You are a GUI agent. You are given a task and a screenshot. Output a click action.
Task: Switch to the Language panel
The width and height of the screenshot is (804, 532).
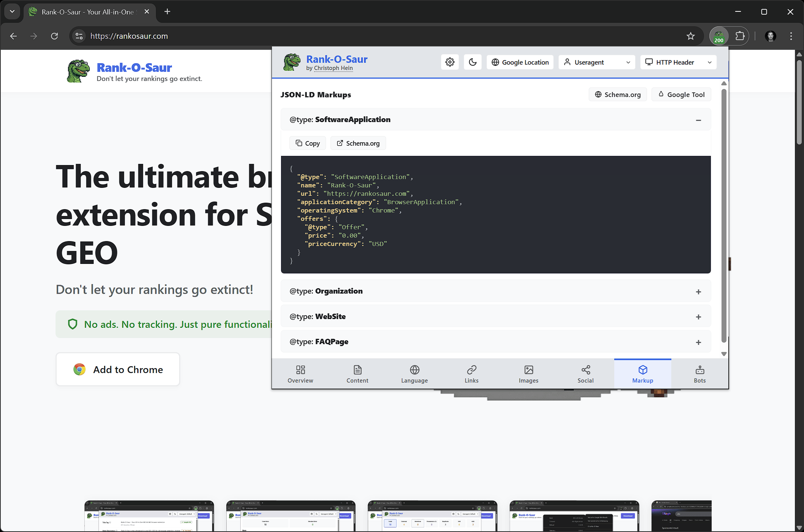point(414,373)
